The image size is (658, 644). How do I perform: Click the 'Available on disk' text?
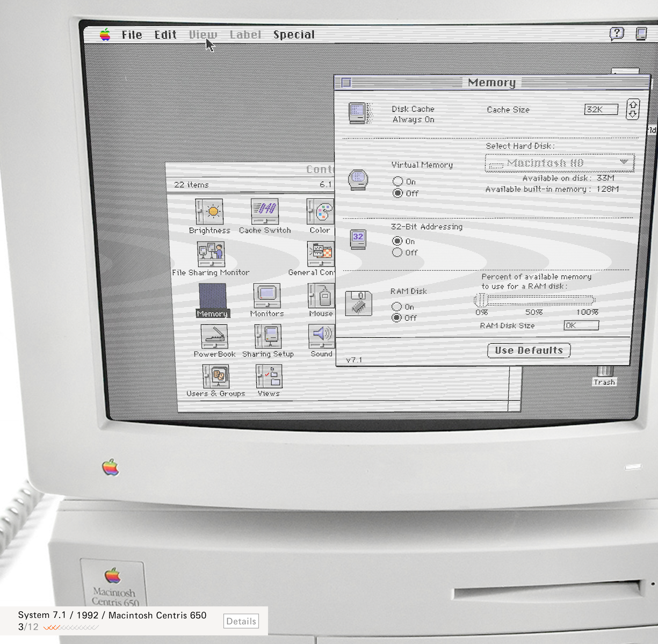[x=557, y=178]
